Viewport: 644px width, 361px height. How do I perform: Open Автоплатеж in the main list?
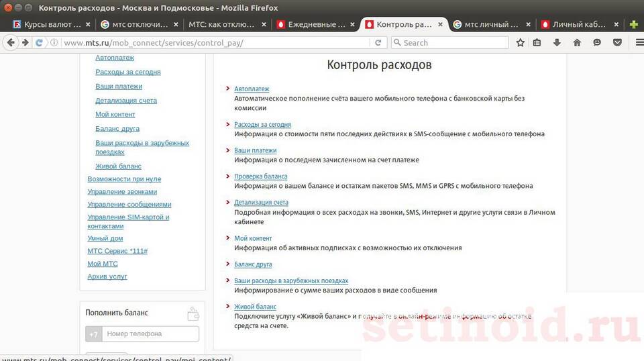[x=252, y=89]
